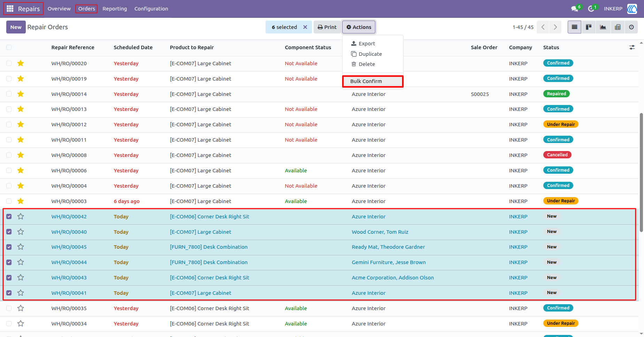Tick the checkbox for WH/RO/00020
644x337 pixels.
click(x=9, y=63)
